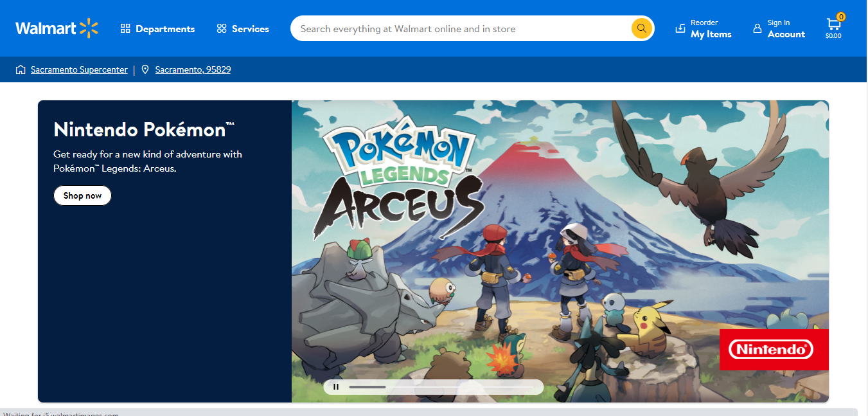Click the Sacramento, 95829 location link
This screenshot has width=868, height=416.
[193, 69]
